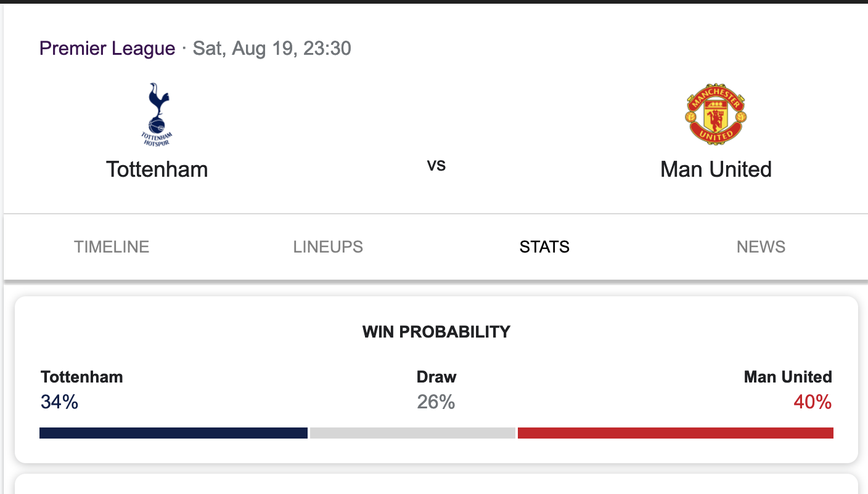Click the Tottenham Hotspur crest icon
Screen dimensions: 868x494
(x=157, y=115)
